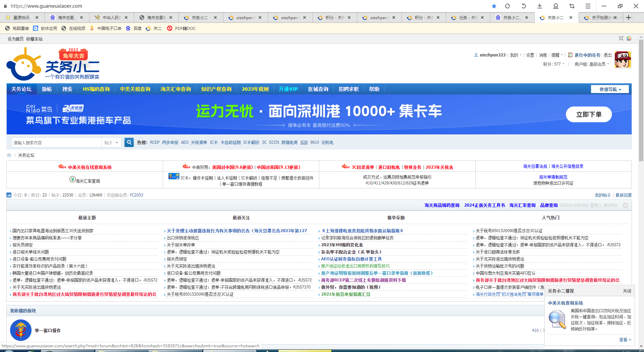Screen dimensions: 644x352
Task: Expand the 提醒 dropdown
Action: point(557,55)
